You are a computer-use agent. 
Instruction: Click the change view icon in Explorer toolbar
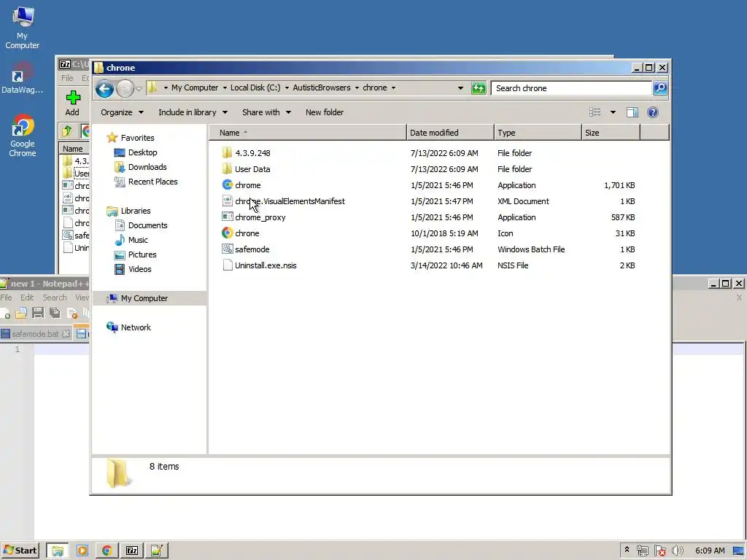pyautogui.click(x=595, y=112)
